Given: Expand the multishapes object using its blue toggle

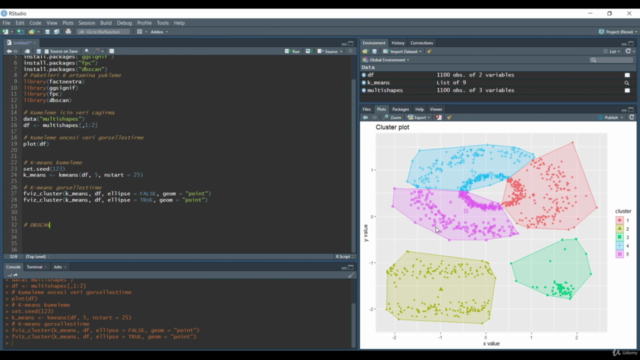Looking at the screenshot, I should click(x=364, y=91).
